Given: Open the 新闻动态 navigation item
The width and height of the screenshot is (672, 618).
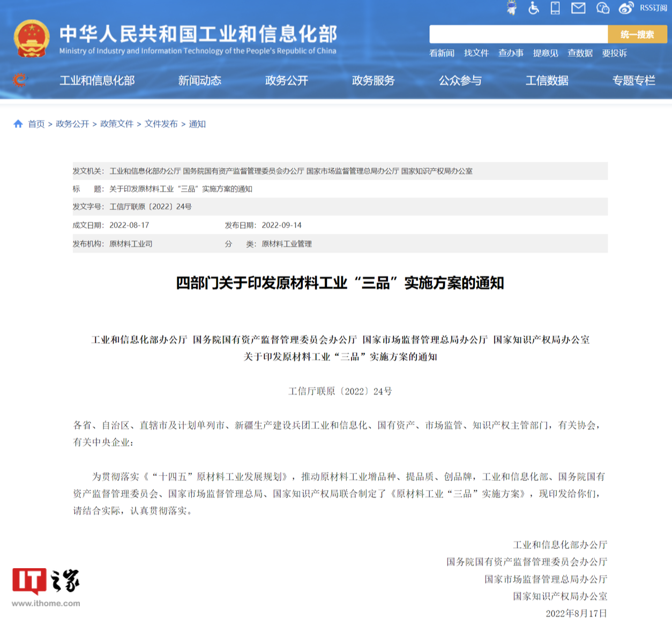Looking at the screenshot, I should (x=200, y=80).
